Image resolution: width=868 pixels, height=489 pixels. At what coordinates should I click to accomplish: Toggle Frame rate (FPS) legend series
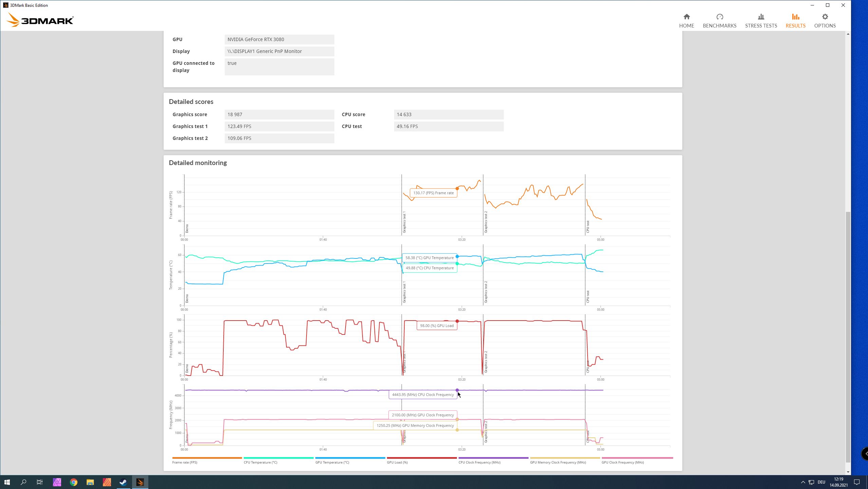[x=185, y=462]
